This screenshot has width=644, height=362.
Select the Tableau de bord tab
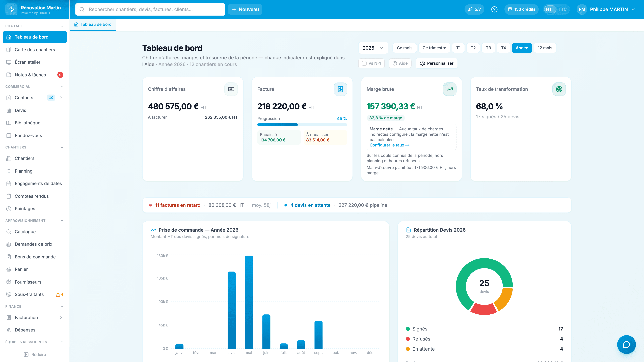93,24
